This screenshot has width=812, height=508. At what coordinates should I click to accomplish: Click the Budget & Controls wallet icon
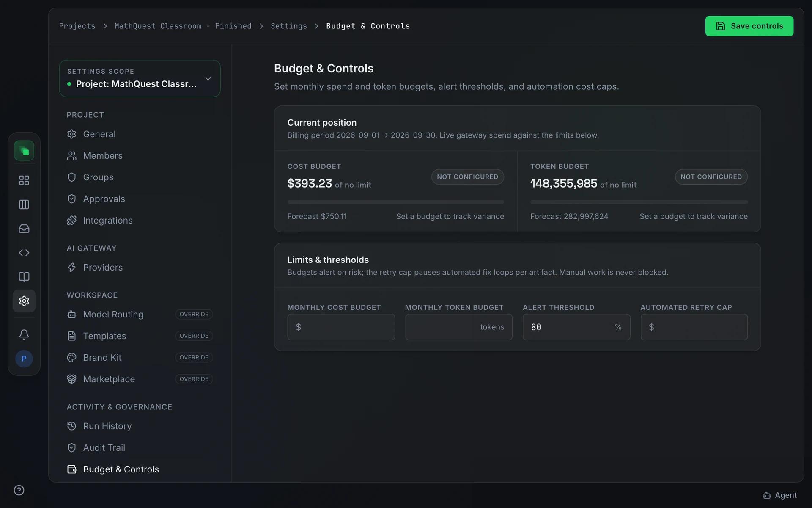(x=71, y=469)
